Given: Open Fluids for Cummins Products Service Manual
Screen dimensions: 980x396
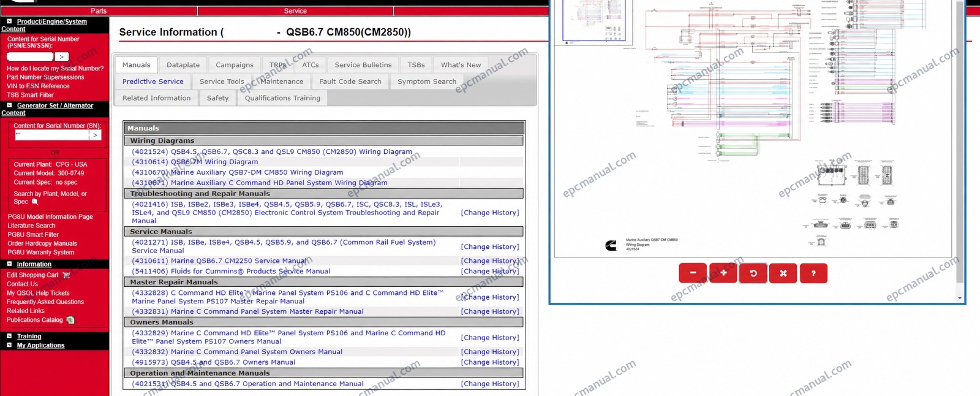Looking at the screenshot, I should pos(231,271).
